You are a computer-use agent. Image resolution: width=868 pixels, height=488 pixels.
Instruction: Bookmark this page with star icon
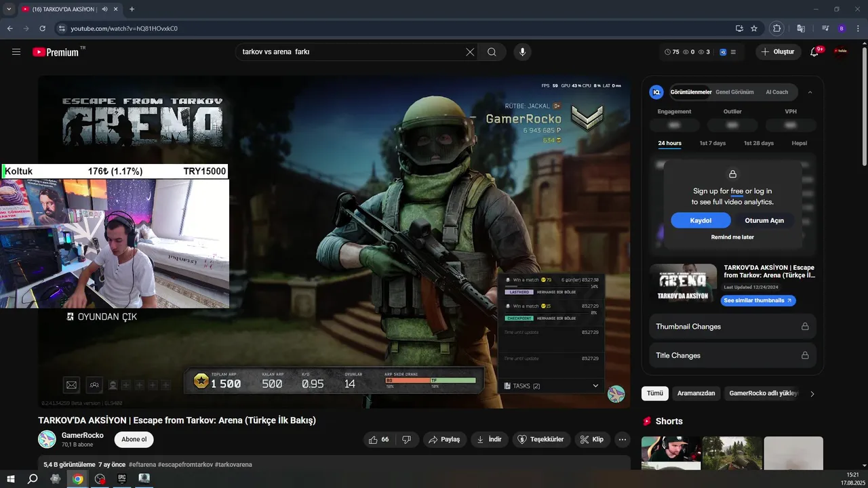coord(754,28)
